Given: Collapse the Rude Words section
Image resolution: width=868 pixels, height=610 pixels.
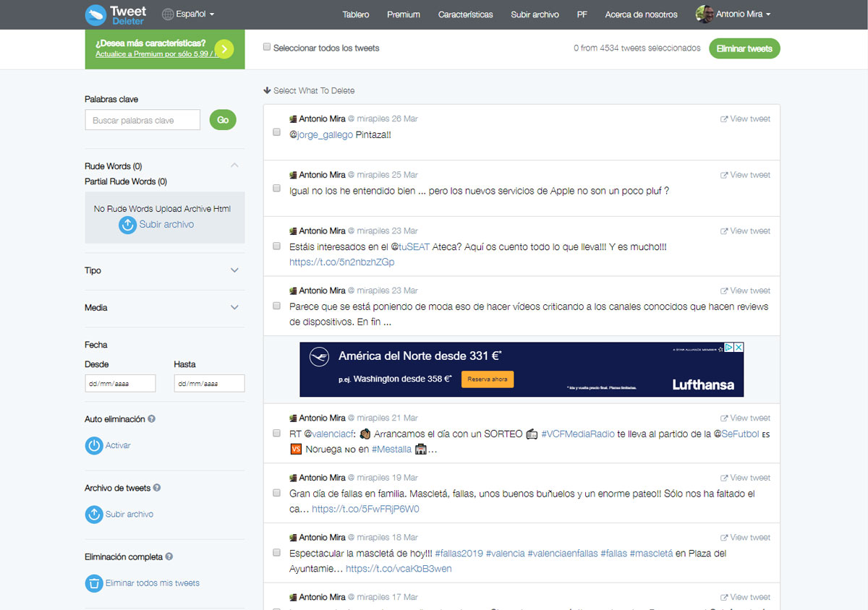Looking at the screenshot, I should tap(234, 166).
